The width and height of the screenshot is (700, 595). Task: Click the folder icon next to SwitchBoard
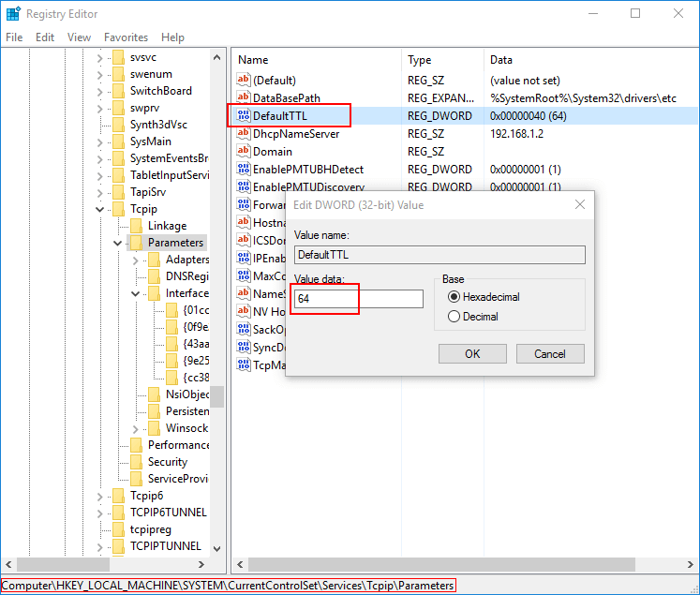(x=118, y=91)
